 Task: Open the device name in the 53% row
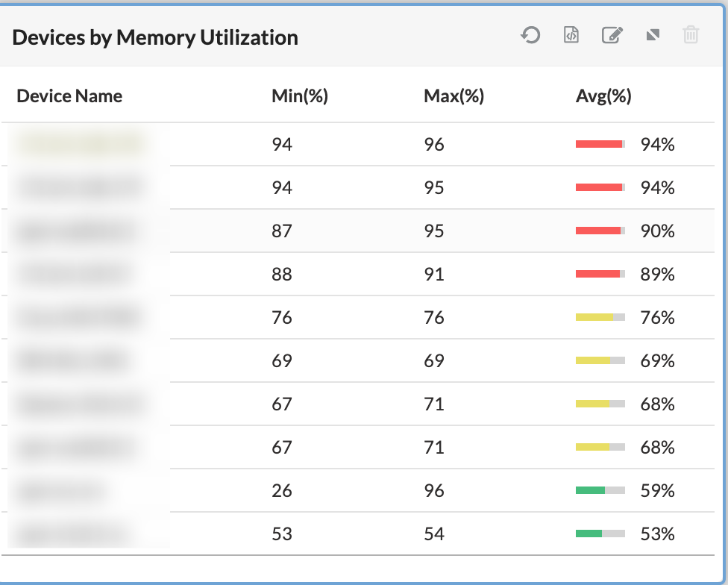coord(71,534)
